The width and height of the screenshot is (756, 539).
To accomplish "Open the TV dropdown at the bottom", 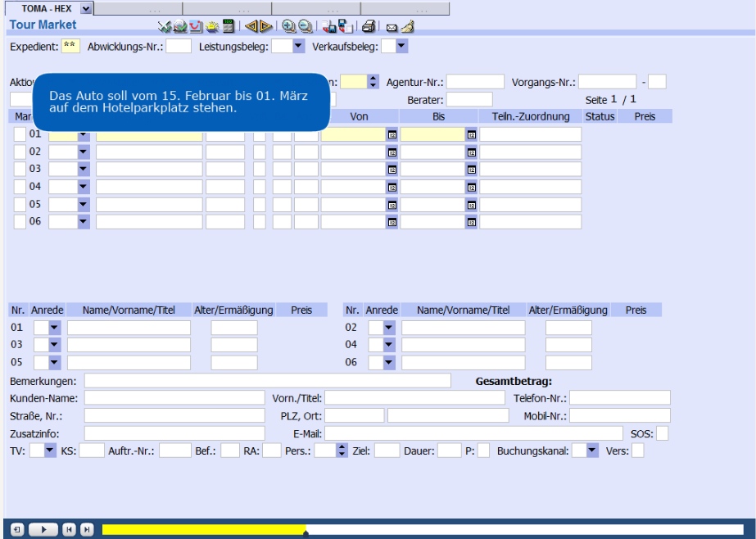I will tap(50, 451).
